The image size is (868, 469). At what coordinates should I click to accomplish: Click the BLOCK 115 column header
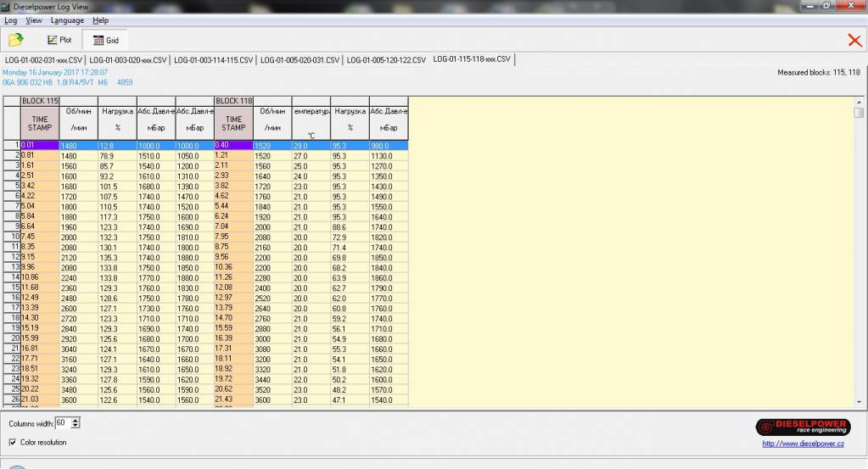40,101
